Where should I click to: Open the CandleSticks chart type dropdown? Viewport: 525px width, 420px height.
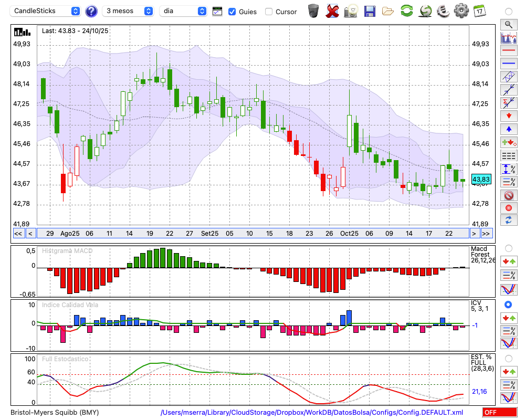(x=46, y=11)
